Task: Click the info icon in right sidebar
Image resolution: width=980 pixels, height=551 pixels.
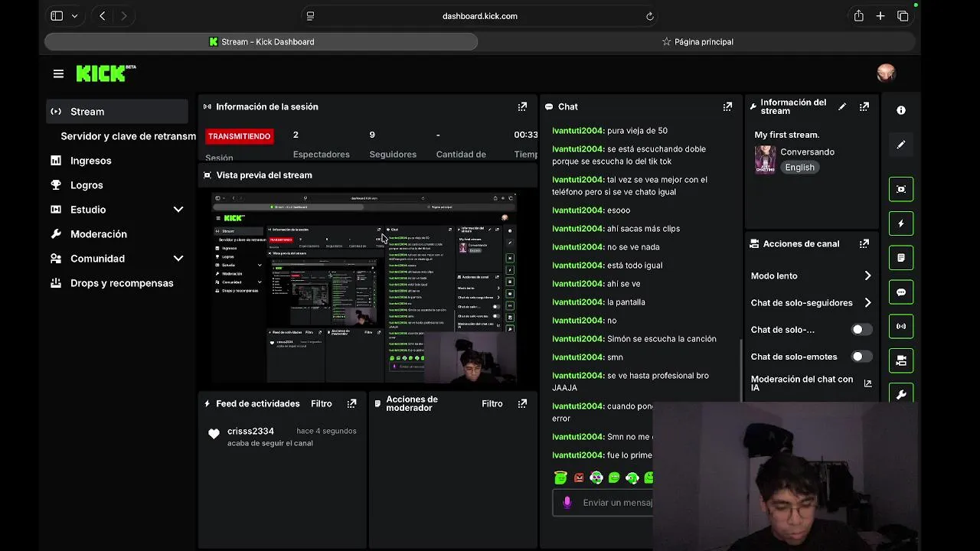Action: pyautogui.click(x=901, y=111)
